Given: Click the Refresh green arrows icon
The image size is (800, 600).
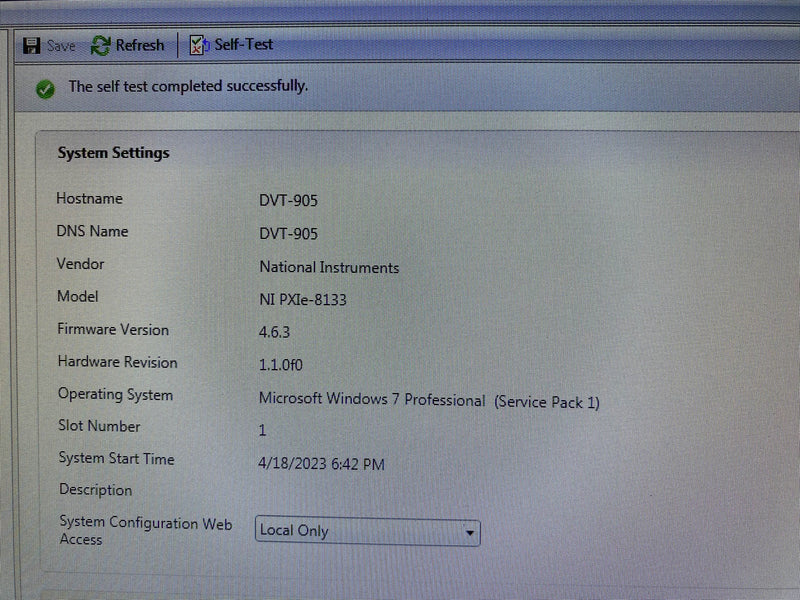Looking at the screenshot, I should click(x=100, y=46).
